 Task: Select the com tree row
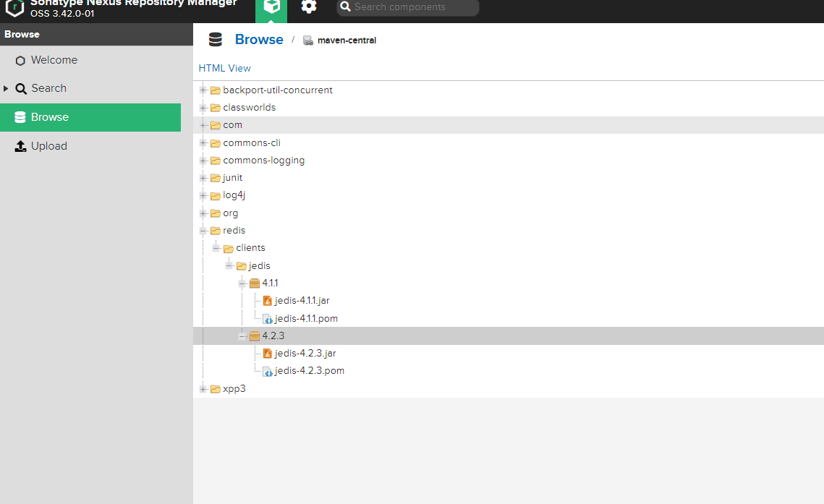509,125
